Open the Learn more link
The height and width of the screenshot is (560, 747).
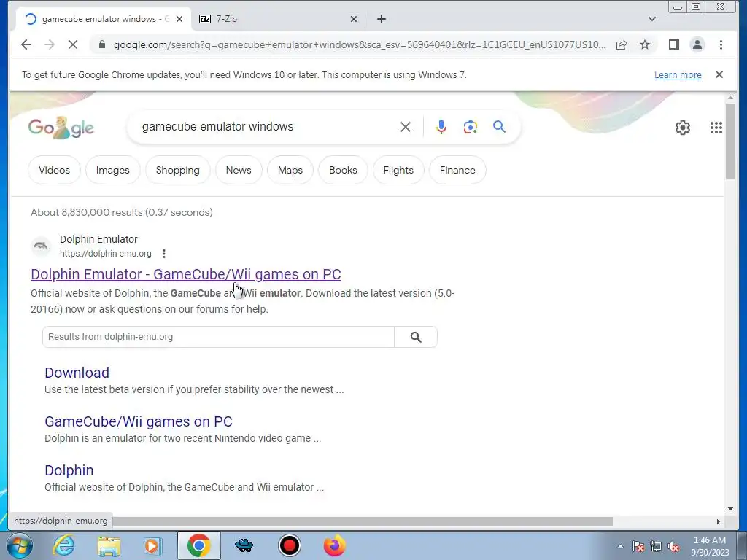(x=678, y=75)
